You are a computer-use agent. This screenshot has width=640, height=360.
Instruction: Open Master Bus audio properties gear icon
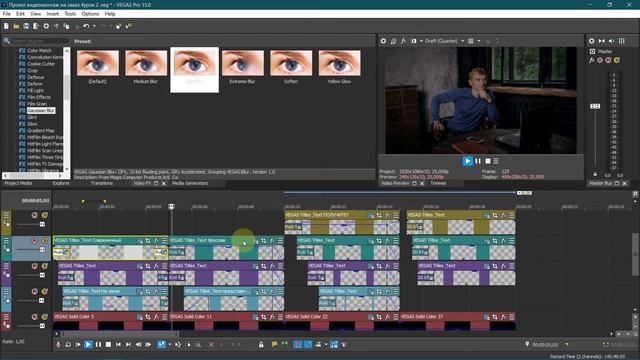[591, 41]
